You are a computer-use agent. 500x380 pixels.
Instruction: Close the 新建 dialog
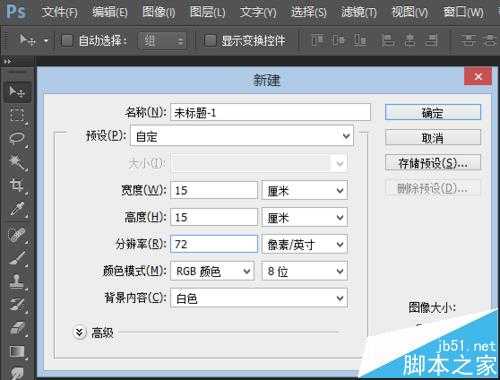[478, 76]
